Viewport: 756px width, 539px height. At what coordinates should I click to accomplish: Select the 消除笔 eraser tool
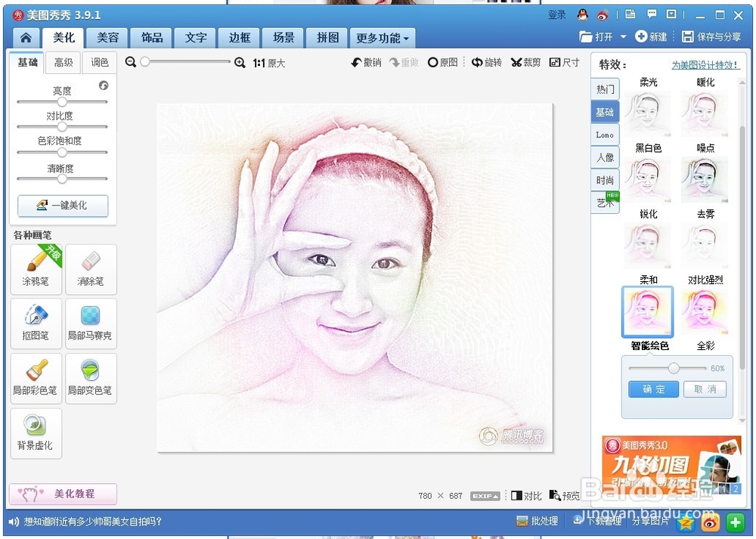coord(91,269)
